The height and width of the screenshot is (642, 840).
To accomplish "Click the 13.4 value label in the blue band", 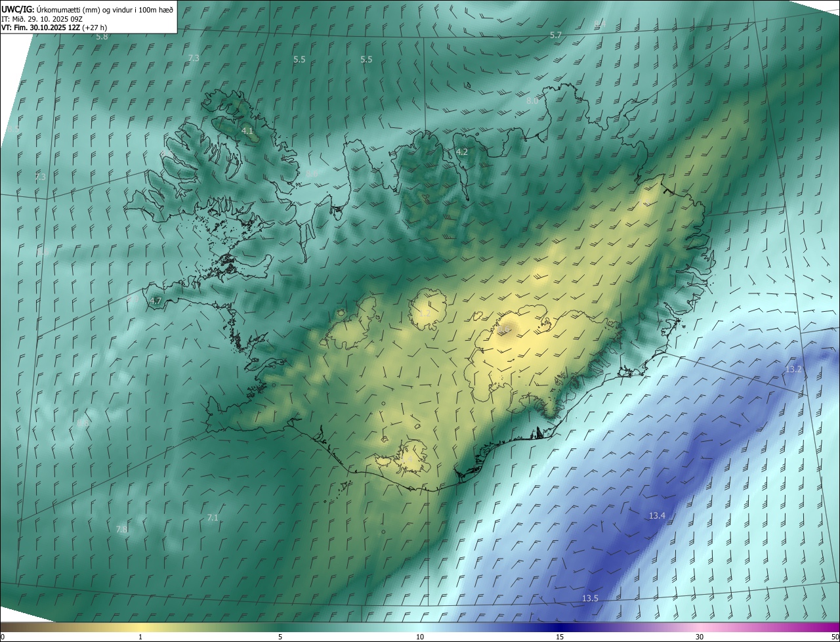I will 657,516.
